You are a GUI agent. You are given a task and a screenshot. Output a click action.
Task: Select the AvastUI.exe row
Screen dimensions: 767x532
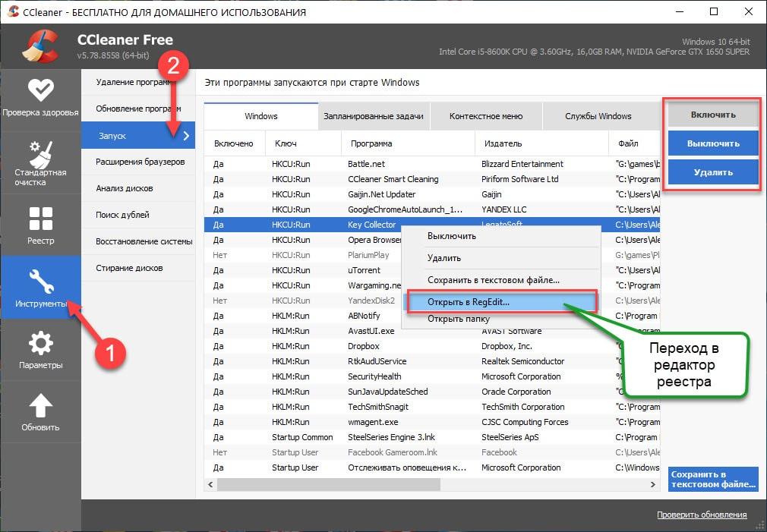[432, 331]
